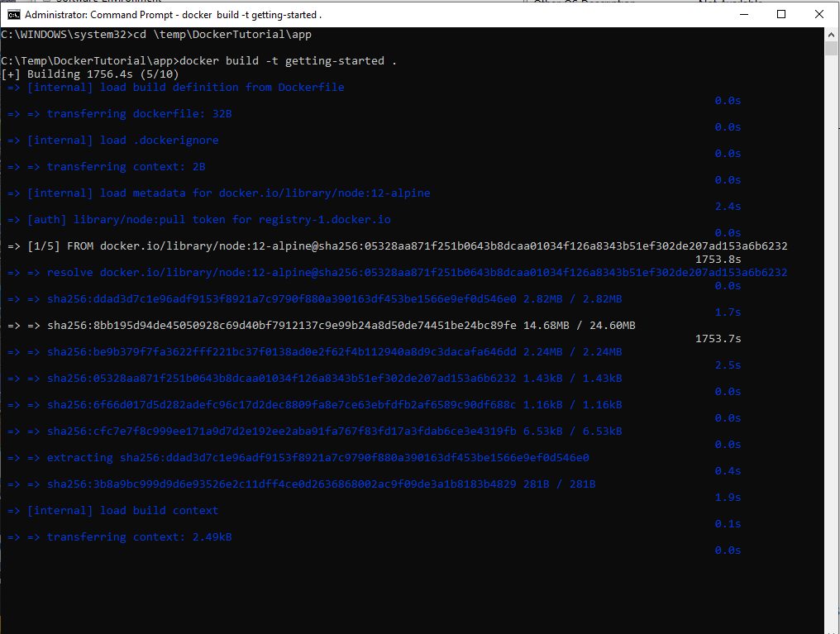Viewport: 840px width, 634px height.
Task: Click the 0.1s duration value
Action: [728, 524]
